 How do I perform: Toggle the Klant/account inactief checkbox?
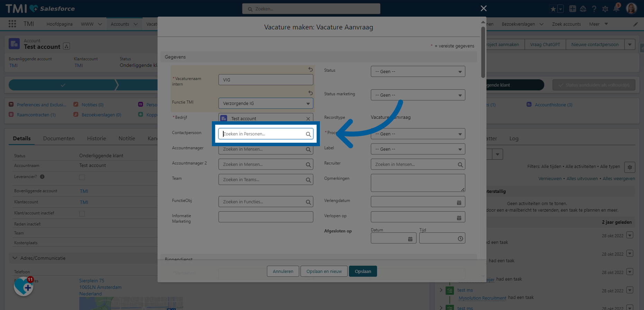[x=82, y=214]
